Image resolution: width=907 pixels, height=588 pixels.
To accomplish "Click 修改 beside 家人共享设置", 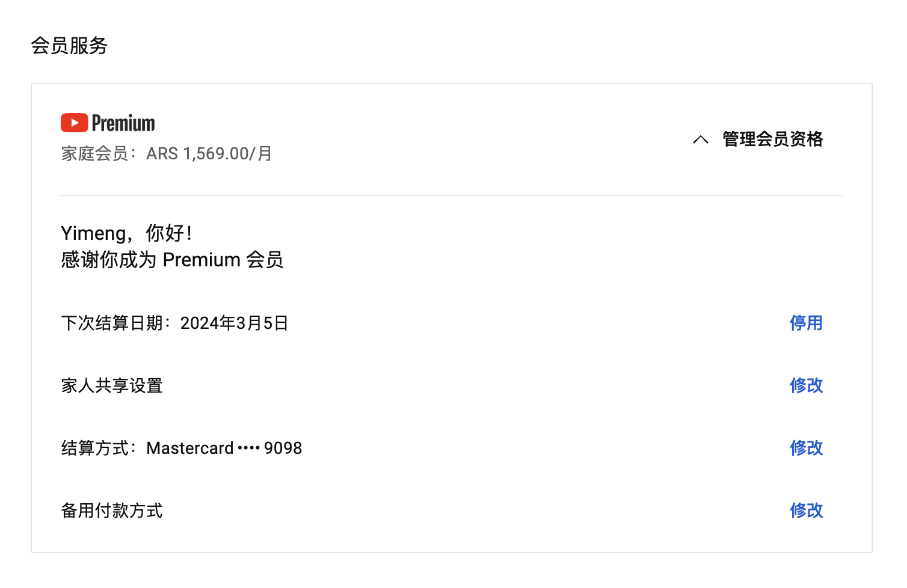I will (x=806, y=385).
